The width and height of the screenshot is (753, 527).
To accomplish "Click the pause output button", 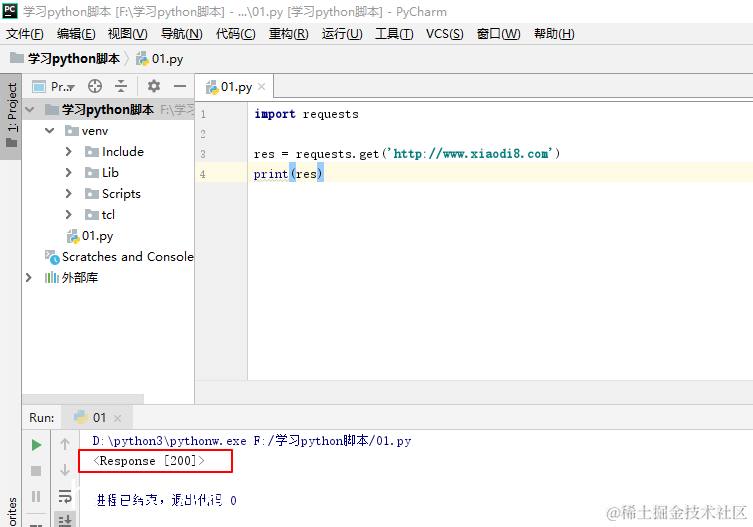I will click(36, 496).
